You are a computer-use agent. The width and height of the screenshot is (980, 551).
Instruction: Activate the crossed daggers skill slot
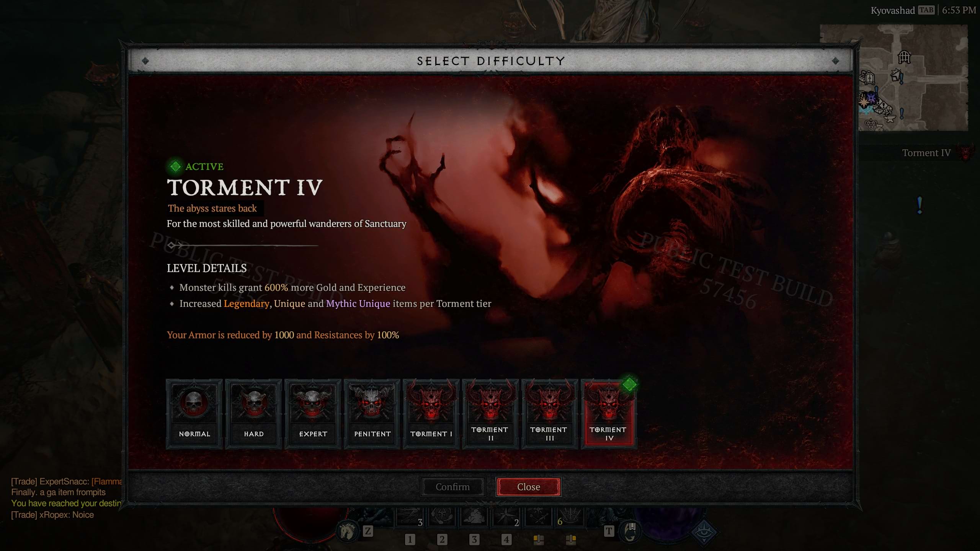(x=538, y=517)
